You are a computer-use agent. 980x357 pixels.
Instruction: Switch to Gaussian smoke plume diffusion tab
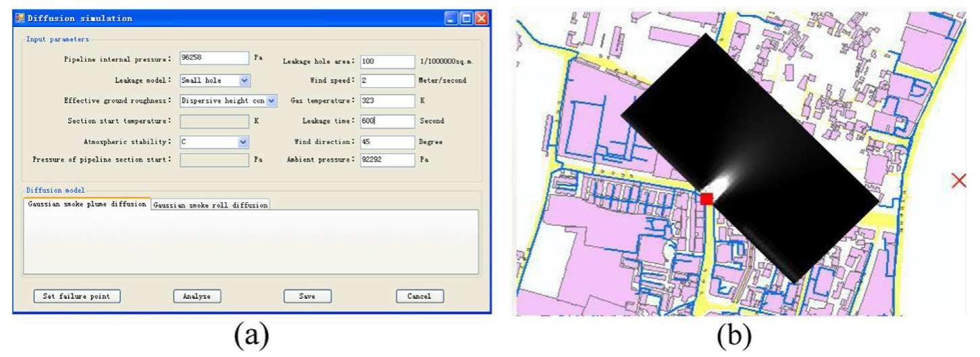86,205
